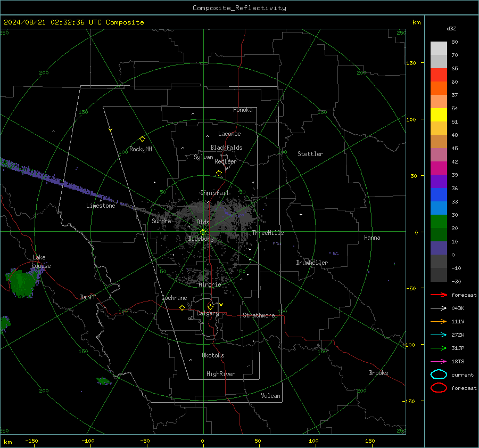The width and height of the screenshot is (479, 448).
Task: Click the Composite_Reflectivity title
Action: point(239,8)
